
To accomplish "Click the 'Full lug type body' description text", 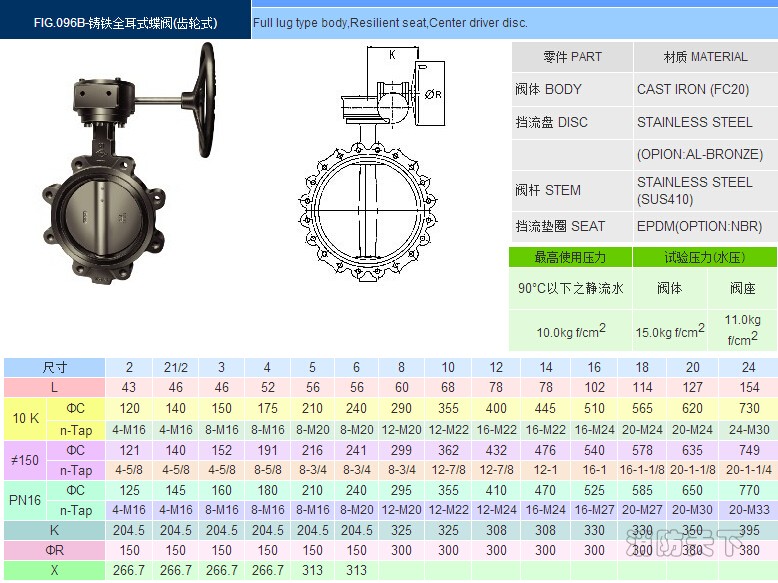I will [390, 22].
